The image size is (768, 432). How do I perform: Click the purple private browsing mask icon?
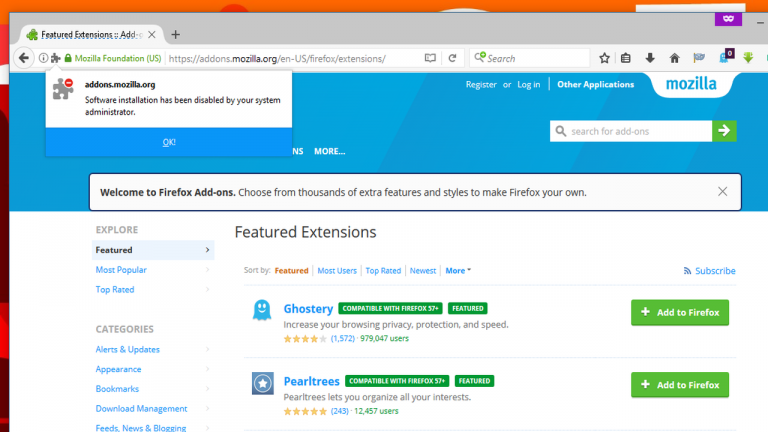[728, 19]
